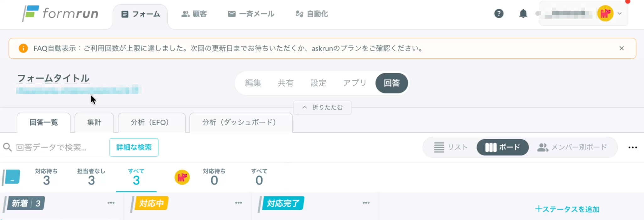
Task: Click ステータスを追加 link
Action: (567, 209)
